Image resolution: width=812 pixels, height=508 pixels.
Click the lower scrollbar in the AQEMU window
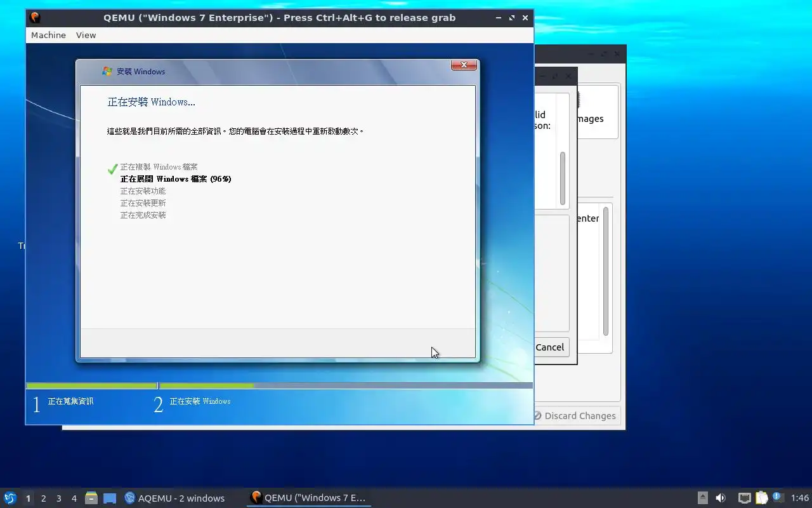tap(606, 271)
